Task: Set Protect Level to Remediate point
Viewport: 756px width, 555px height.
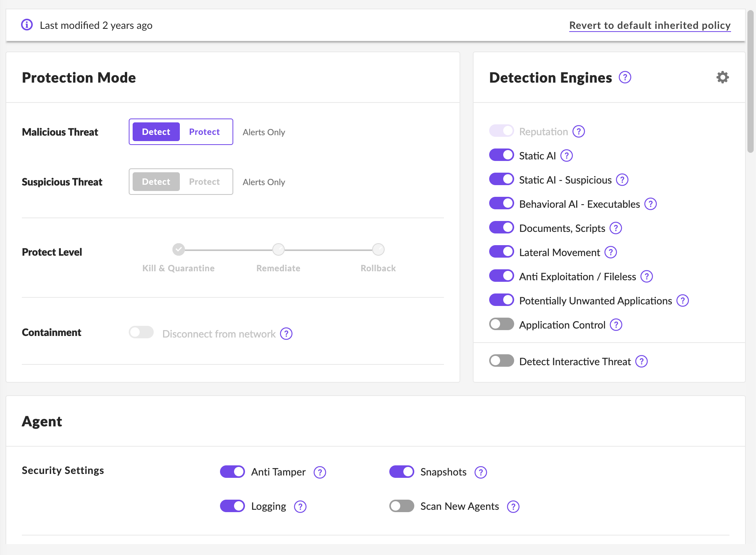Action: point(279,249)
